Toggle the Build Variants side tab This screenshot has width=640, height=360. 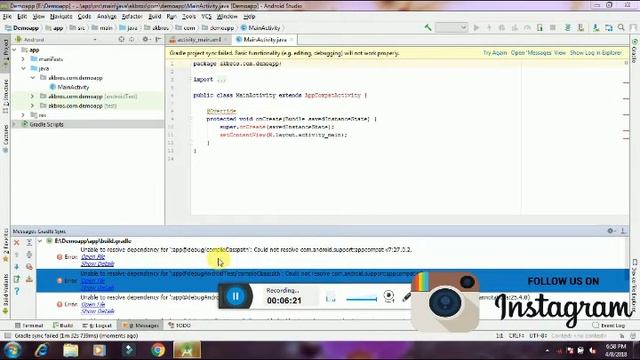click(x=5, y=293)
